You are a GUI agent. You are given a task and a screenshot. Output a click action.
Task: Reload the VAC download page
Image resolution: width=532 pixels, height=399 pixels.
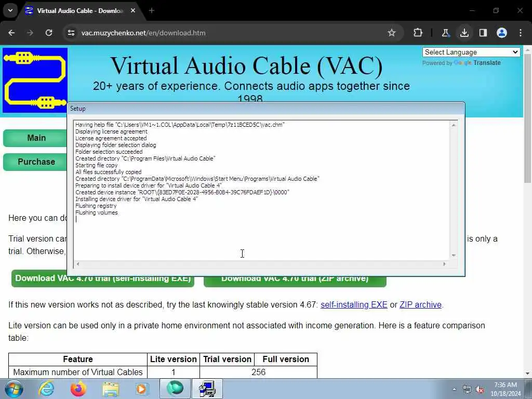click(x=49, y=33)
